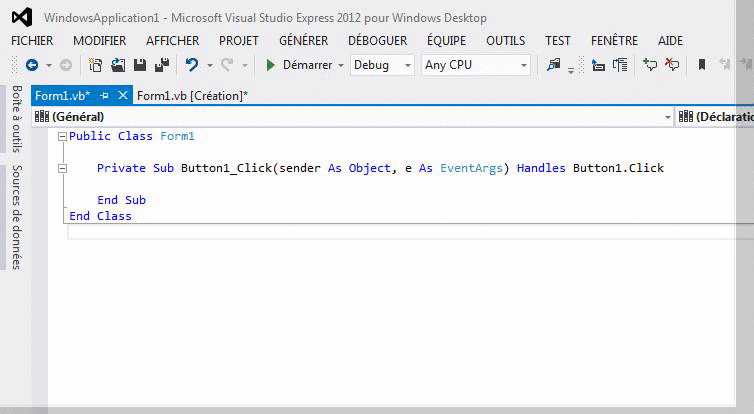Toggle a bookmark on the current line
The height and width of the screenshot is (414, 754).
pos(702,64)
